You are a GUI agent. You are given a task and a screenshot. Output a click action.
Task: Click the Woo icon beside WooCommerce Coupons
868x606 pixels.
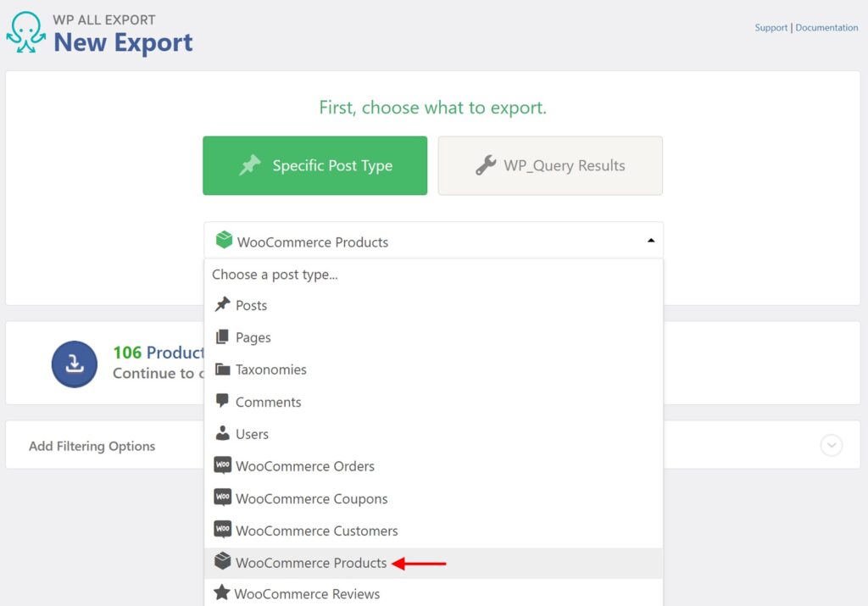click(x=223, y=497)
